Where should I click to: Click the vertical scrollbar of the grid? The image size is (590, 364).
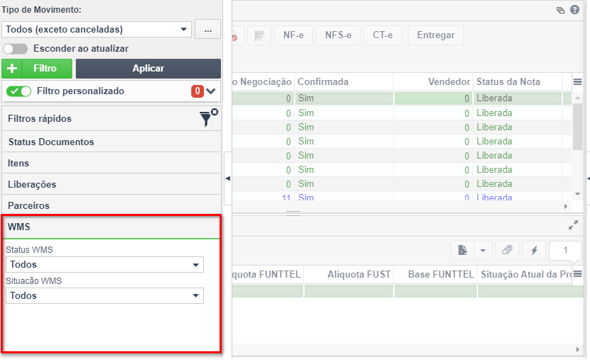(577, 146)
